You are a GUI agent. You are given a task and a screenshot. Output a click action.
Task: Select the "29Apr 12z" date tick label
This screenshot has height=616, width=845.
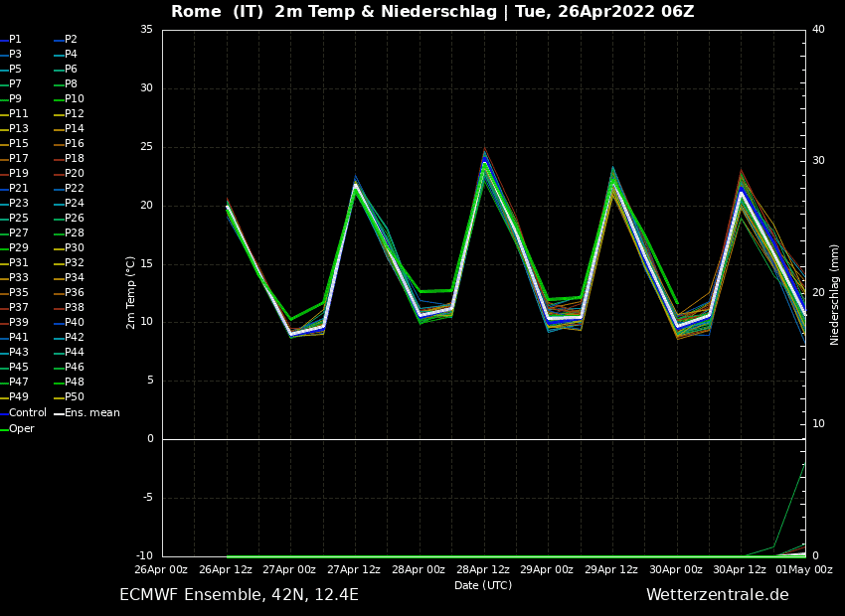611,569
